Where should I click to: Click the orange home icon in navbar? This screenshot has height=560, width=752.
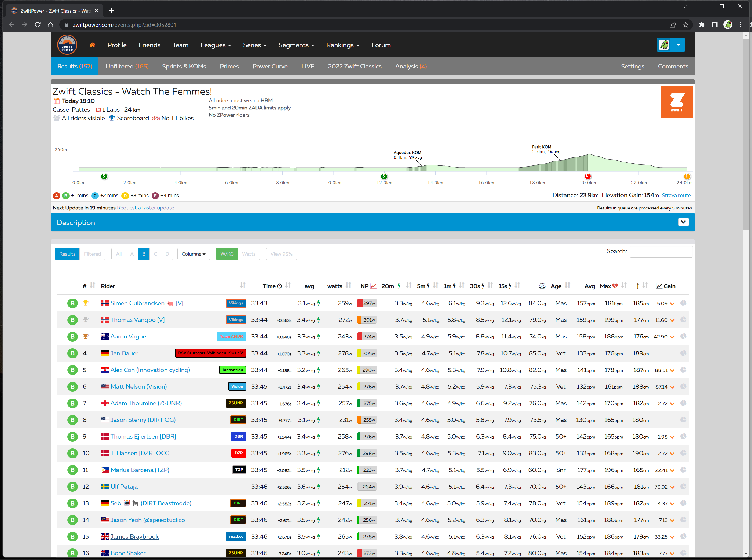tap(92, 45)
